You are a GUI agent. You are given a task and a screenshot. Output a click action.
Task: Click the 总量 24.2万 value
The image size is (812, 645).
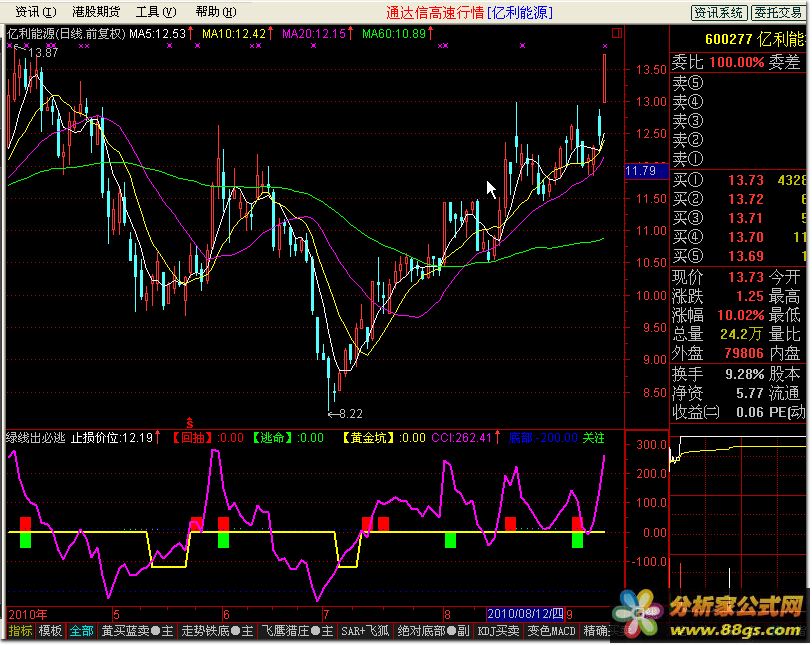[x=741, y=334]
